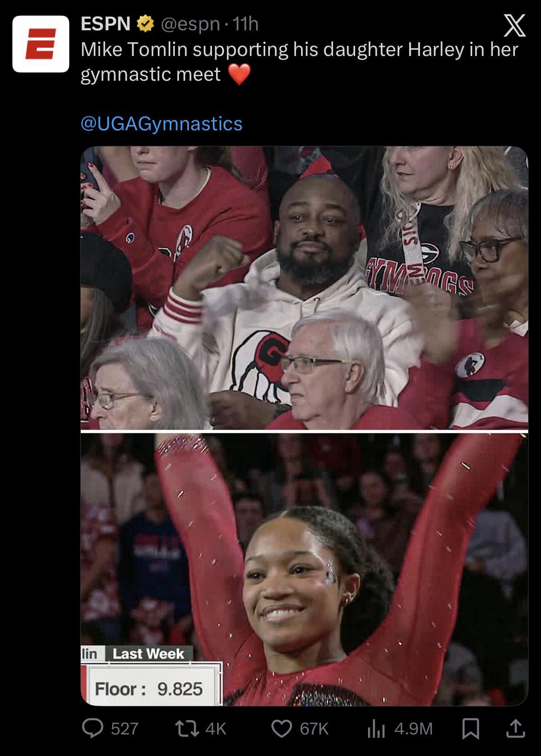
Task: Select the ESPN display name
Action: tap(106, 24)
